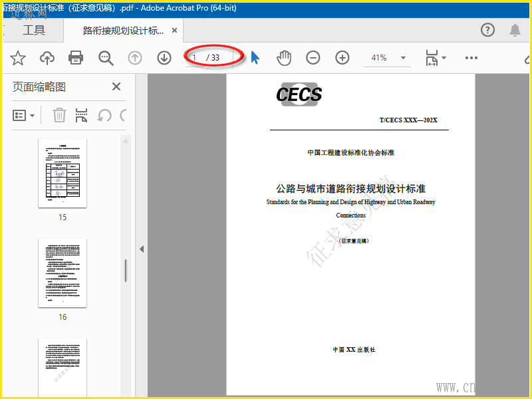Click the 中国 XX 出版社 publisher text
The image size is (532, 399).
pos(354,350)
